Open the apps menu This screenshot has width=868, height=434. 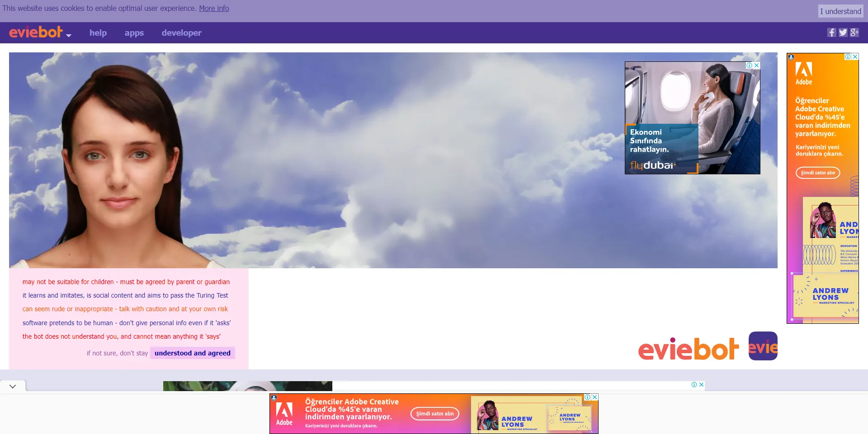tap(134, 33)
